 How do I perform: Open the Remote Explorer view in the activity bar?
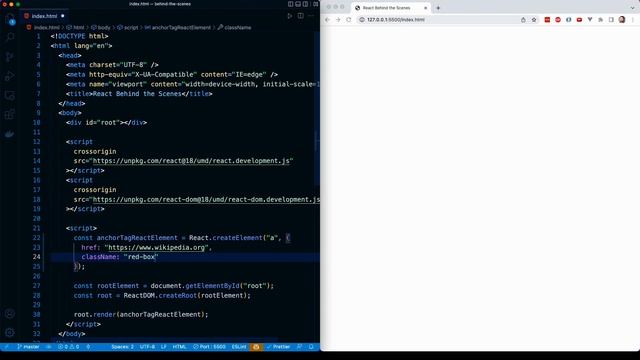10,96
